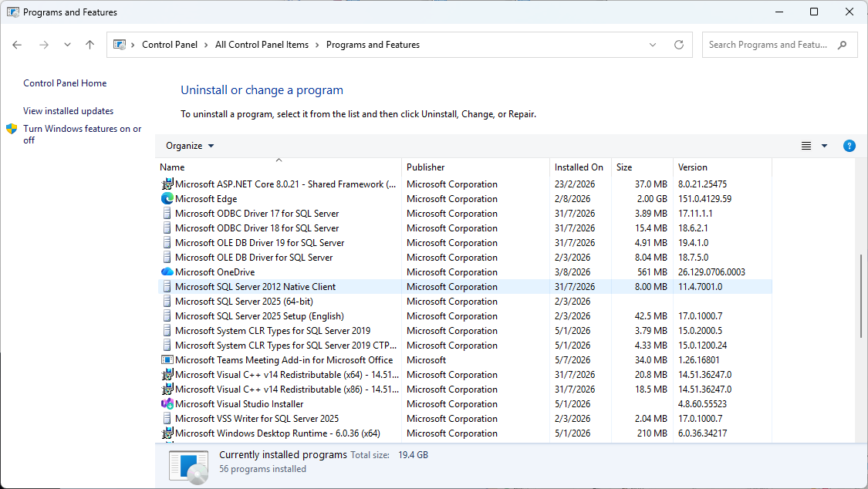This screenshot has width=868, height=489.
Task: Select Microsoft Visual Studio Installer icon
Action: coord(167,404)
